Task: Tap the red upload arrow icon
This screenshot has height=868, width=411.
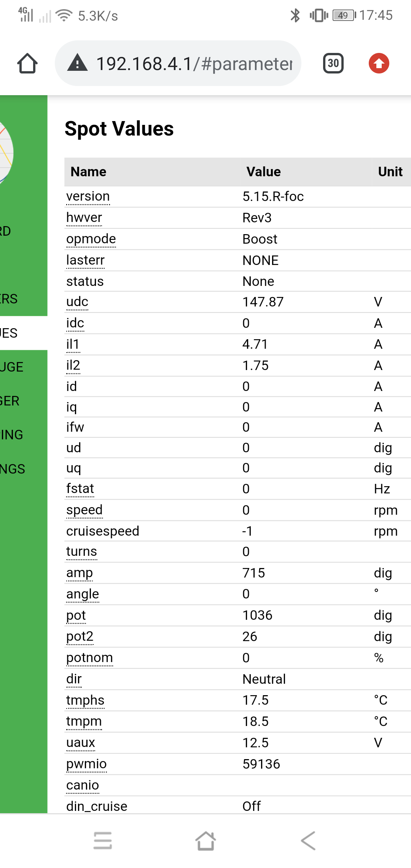Action: tap(379, 63)
